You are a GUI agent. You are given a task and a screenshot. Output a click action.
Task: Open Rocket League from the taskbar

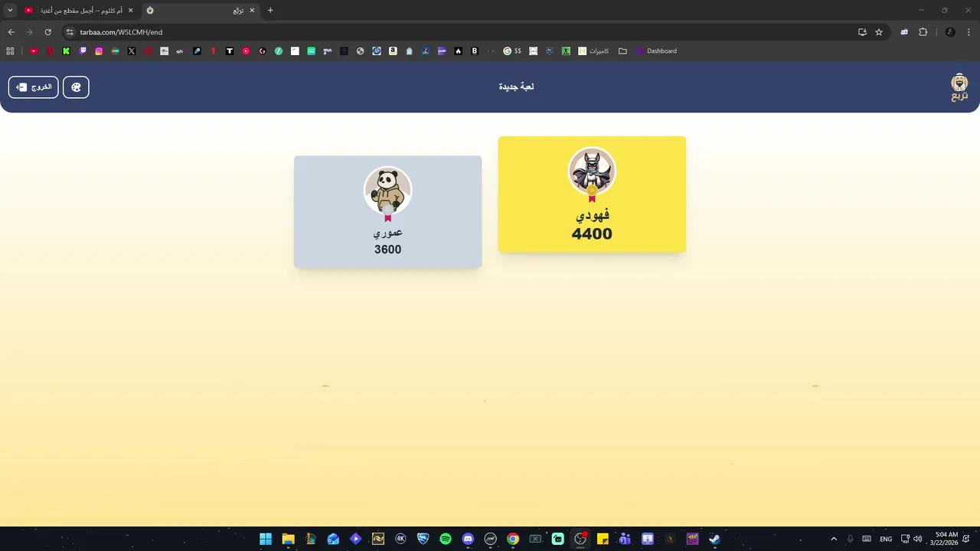coord(423,539)
